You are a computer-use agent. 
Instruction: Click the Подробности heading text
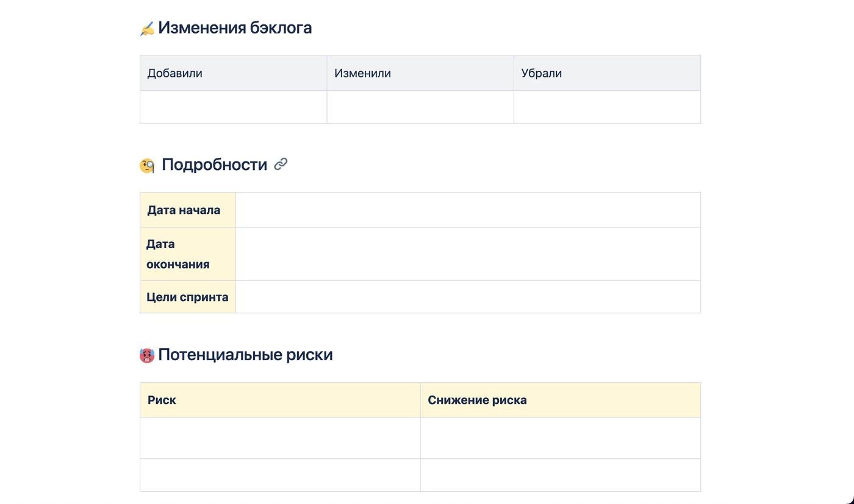(214, 165)
